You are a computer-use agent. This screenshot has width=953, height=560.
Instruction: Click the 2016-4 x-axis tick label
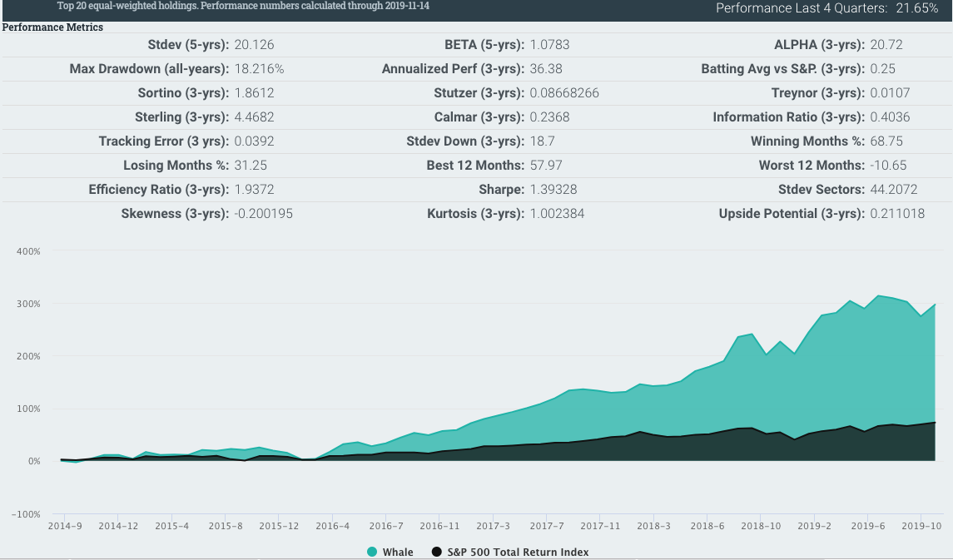[332, 526]
